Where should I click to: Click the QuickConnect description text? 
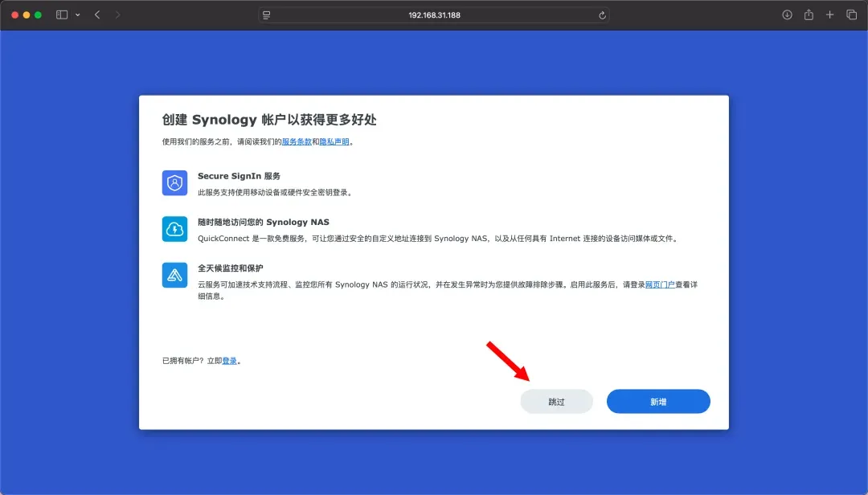coord(439,239)
